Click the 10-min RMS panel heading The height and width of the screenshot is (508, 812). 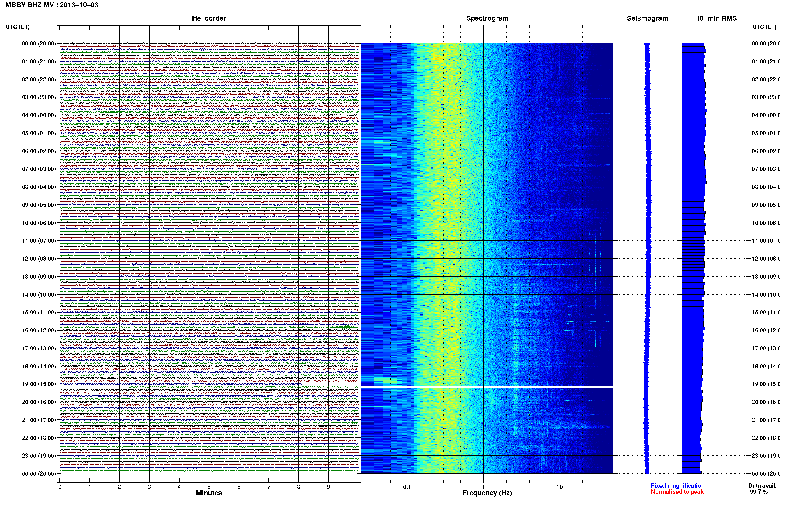point(716,18)
